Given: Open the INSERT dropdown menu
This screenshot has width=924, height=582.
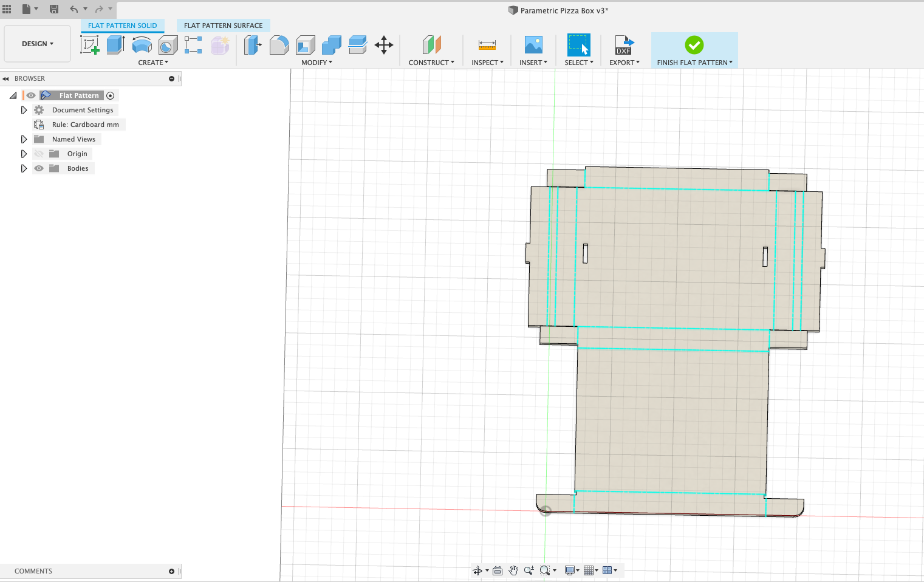Looking at the screenshot, I should click(x=533, y=63).
